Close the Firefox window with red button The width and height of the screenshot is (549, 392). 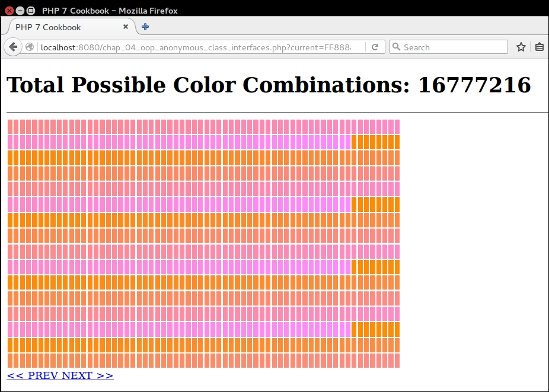(x=9, y=11)
